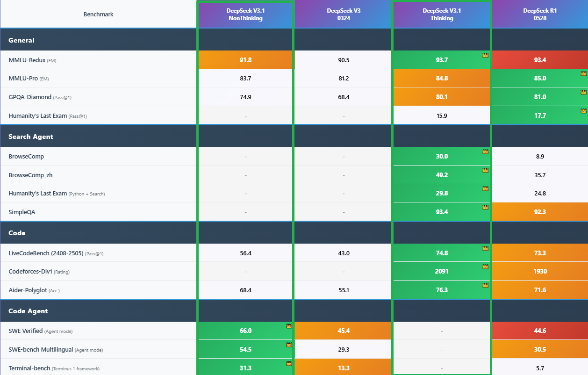Click the 55.1 Aider-Polyglot score
The height and width of the screenshot is (375, 588).
(x=344, y=290)
